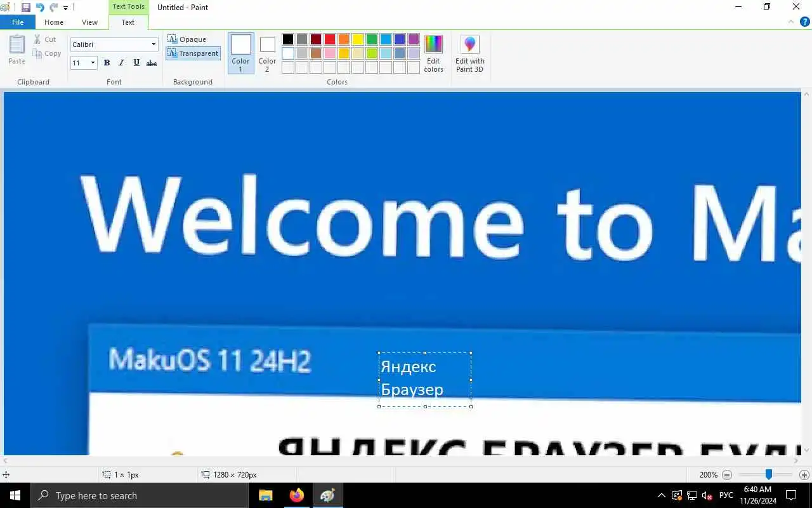
Task: Click the Paint taskbar icon
Action: pyautogui.click(x=327, y=495)
